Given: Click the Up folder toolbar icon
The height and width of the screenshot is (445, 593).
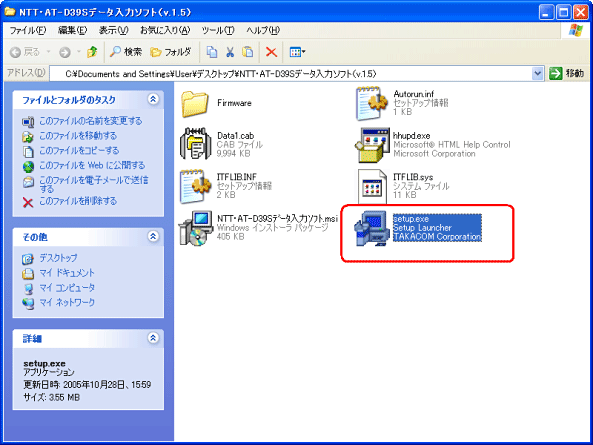Looking at the screenshot, I should [x=92, y=52].
